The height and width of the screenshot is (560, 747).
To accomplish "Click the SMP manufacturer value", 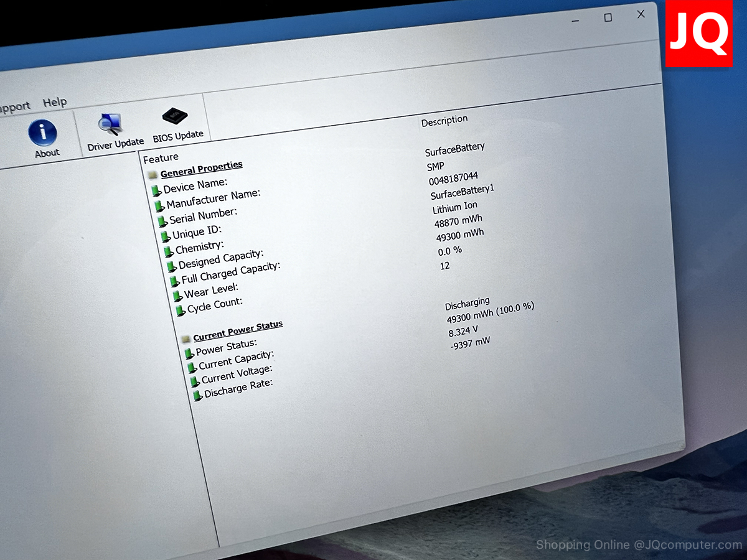I will [436, 166].
